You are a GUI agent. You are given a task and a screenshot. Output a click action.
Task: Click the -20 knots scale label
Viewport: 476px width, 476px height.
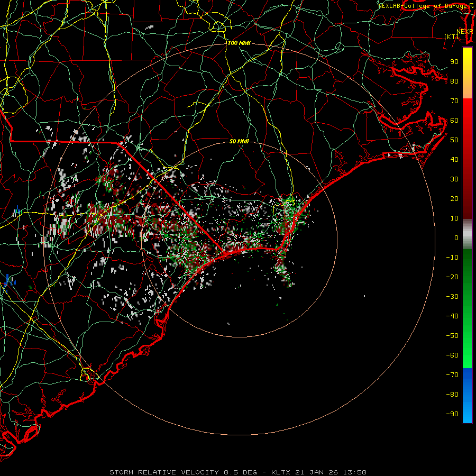point(452,277)
